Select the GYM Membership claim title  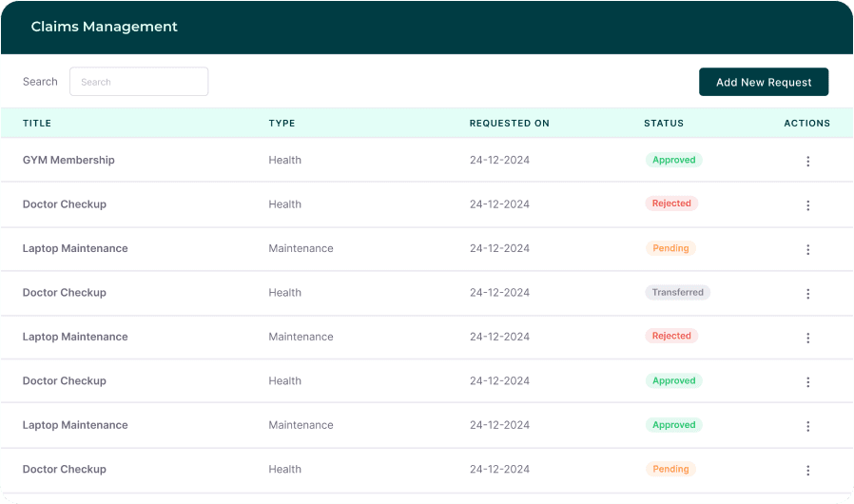[x=68, y=161]
